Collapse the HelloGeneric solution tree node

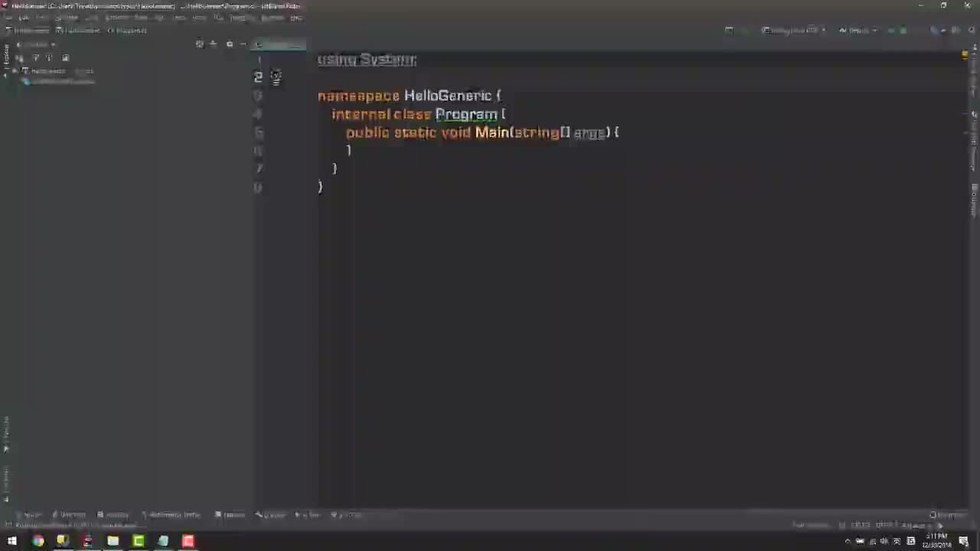click(x=15, y=71)
